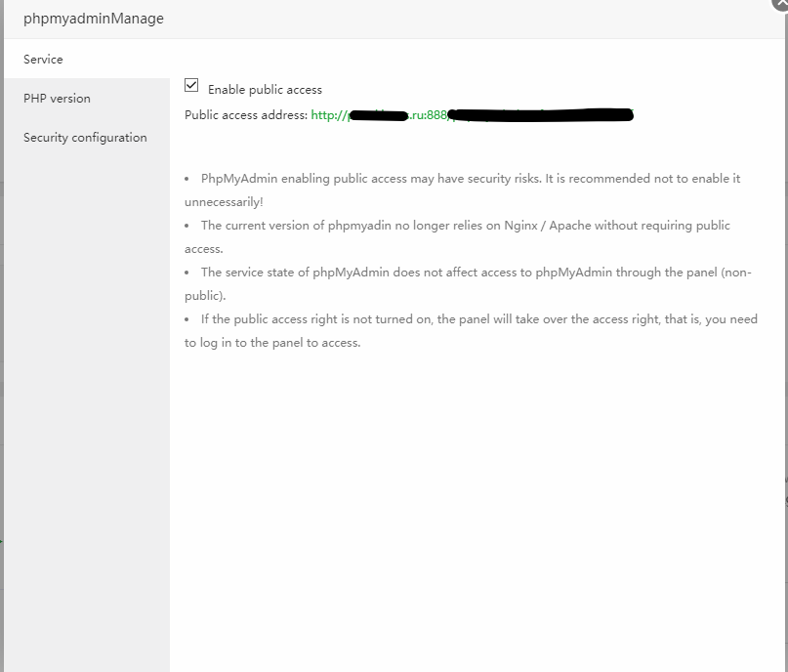This screenshot has width=788, height=672.
Task: Open the green public access address link
Action: pos(472,115)
